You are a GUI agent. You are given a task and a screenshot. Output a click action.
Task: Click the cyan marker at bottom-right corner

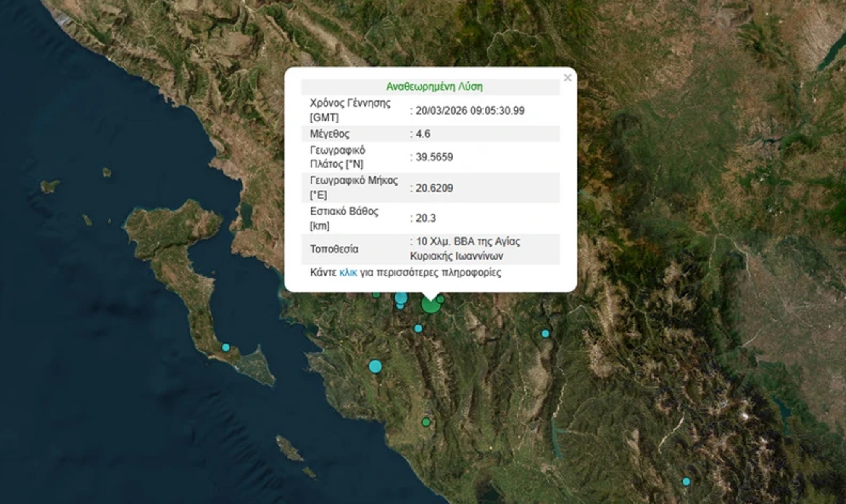(x=686, y=482)
